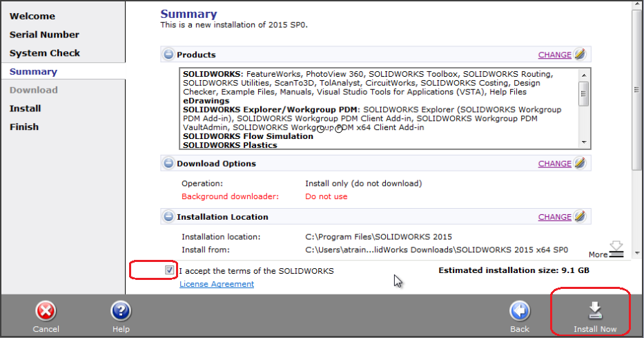Open Help via the blue question mark icon
Viewport: 644px width, 338px height.
[x=121, y=310]
